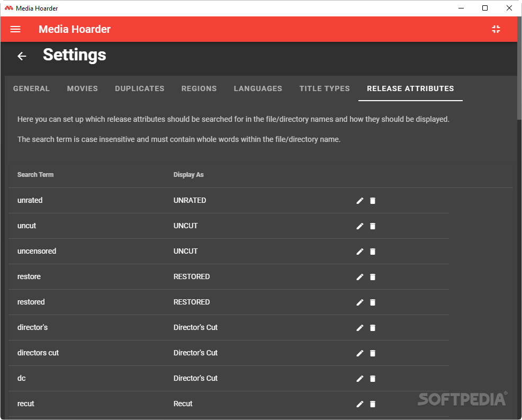Edit the restored release attribute
The image size is (522, 420).
point(359,302)
